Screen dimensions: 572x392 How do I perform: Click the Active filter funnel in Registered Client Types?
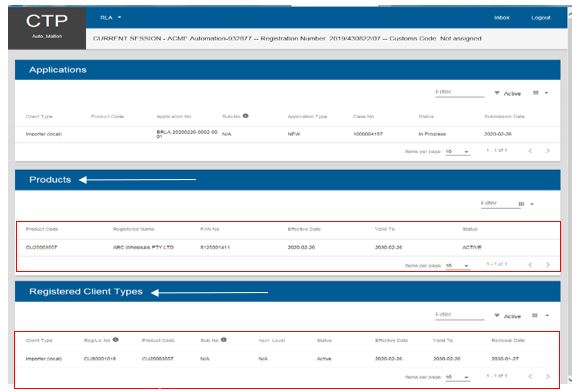point(496,315)
